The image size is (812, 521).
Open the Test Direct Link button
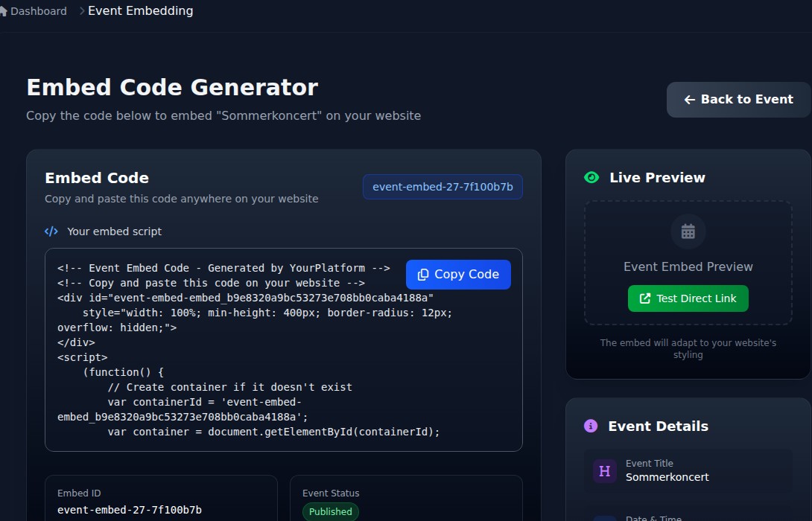tap(688, 298)
